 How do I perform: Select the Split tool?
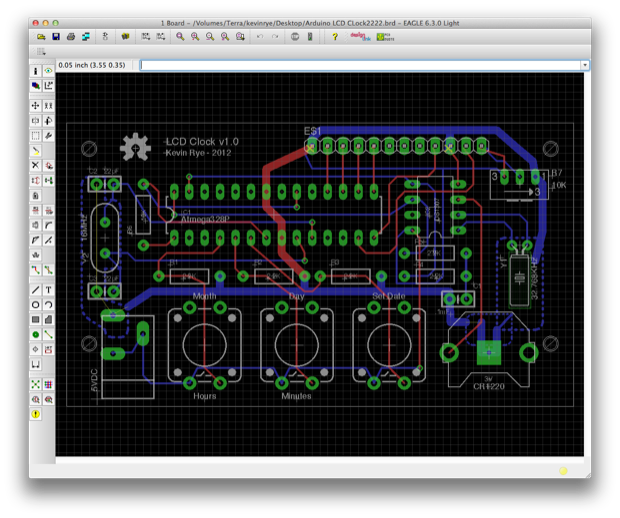36,240
